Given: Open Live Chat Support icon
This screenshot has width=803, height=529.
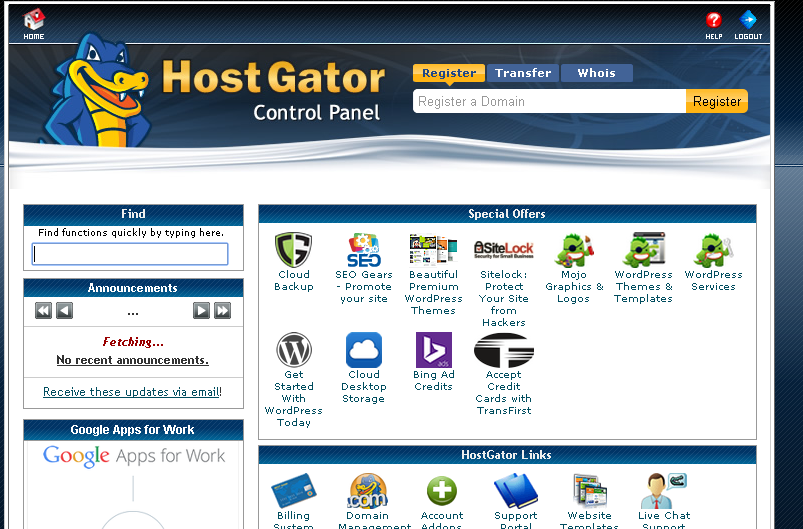Looking at the screenshot, I should [x=663, y=491].
